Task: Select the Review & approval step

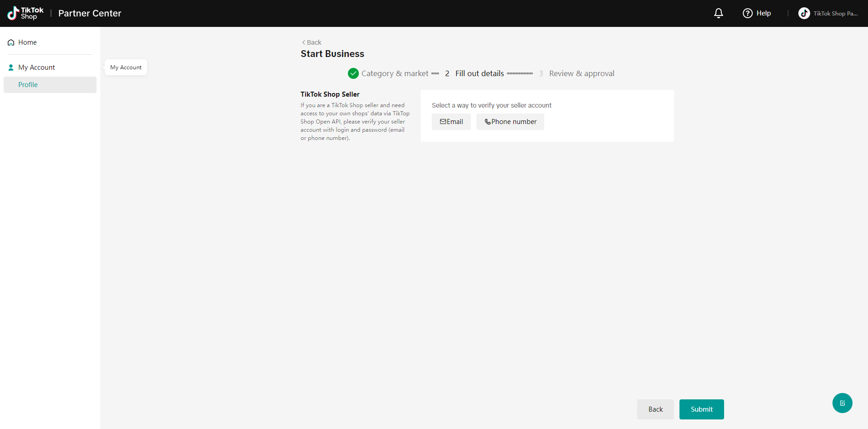Action: [x=581, y=73]
